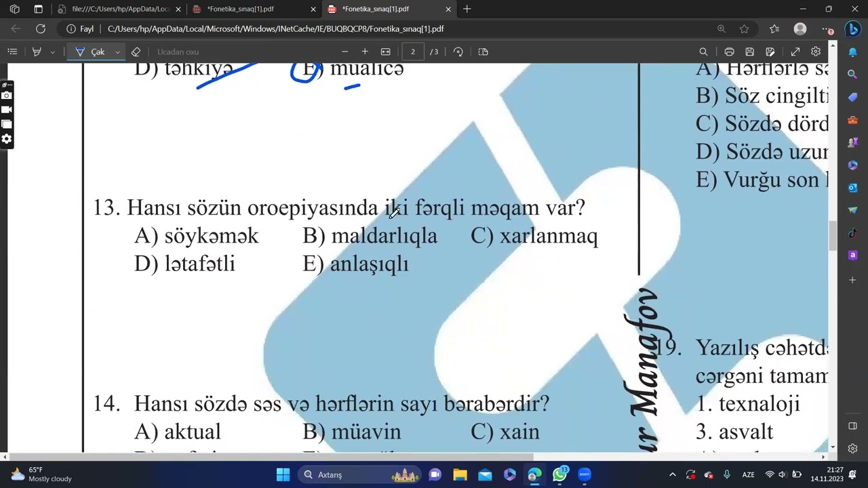Viewport: 868px width, 488px height.
Task: Save as a copy with annotations
Action: [x=770, y=52]
